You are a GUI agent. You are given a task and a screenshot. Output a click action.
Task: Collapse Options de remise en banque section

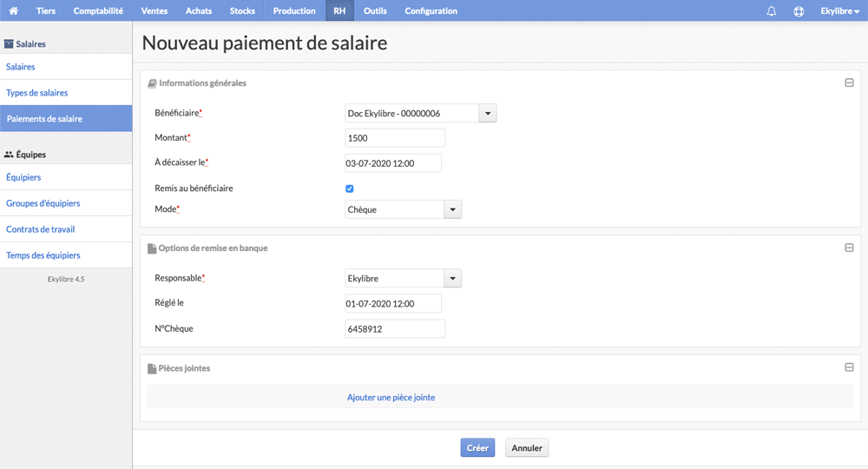[849, 248]
